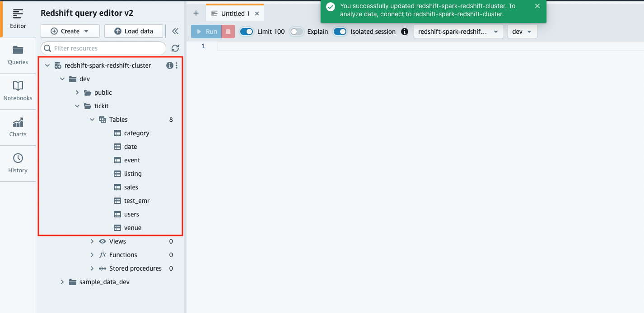
Task: Click the cluster info icon
Action: (170, 65)
